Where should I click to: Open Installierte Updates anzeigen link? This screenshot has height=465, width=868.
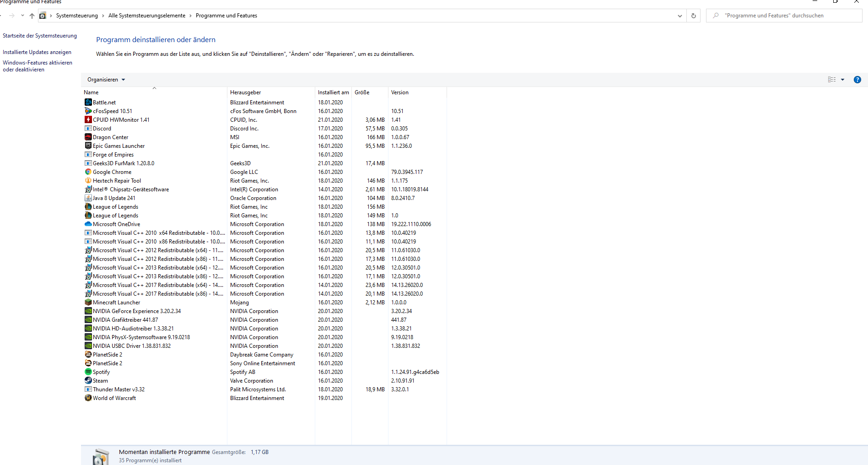37,52
